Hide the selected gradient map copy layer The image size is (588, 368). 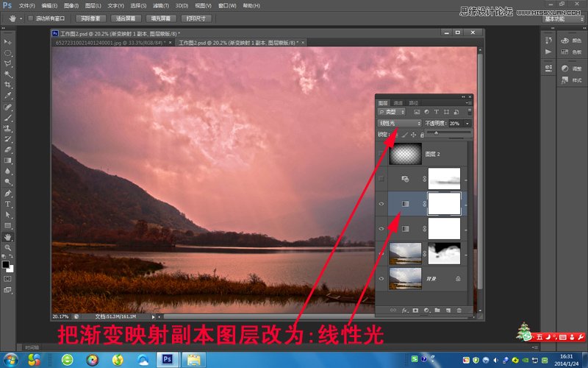tap(381, 204)
